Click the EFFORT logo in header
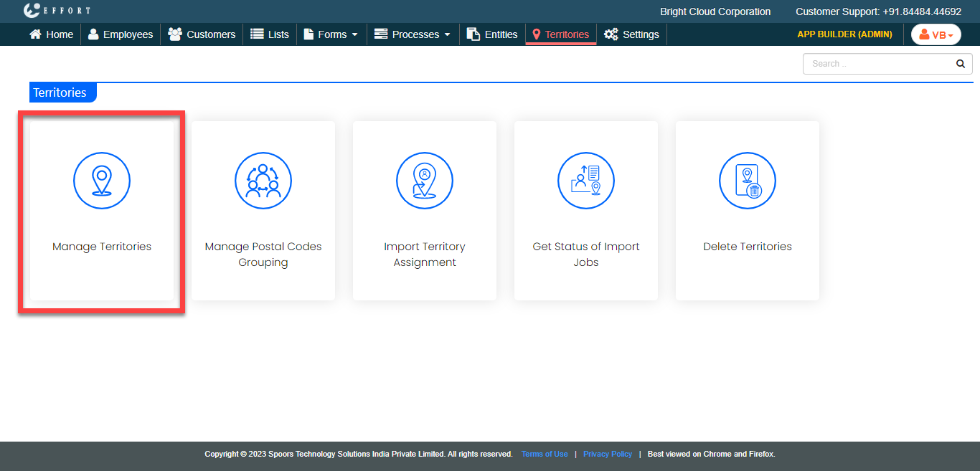 pos(57,11)
